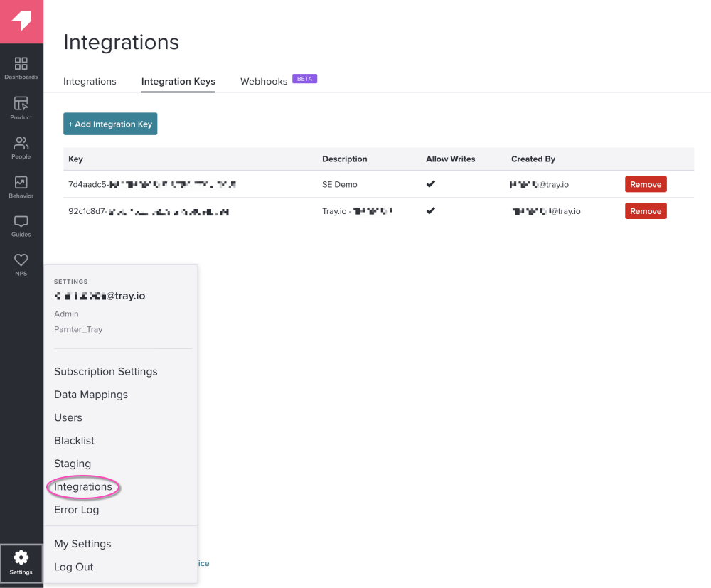Click the Behavior sidebar icon
This screenshot has width=711, height=588.
click(21, 183)
